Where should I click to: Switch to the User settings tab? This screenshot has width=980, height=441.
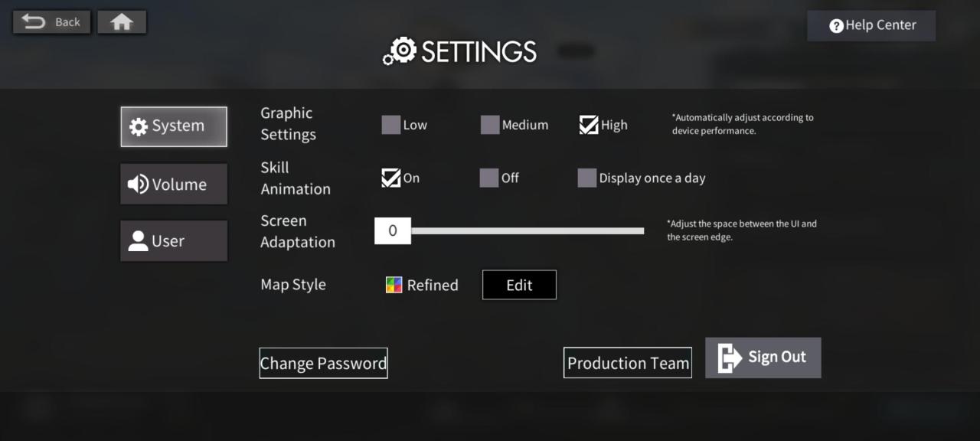pyautogui.click(x=174, y=241)
